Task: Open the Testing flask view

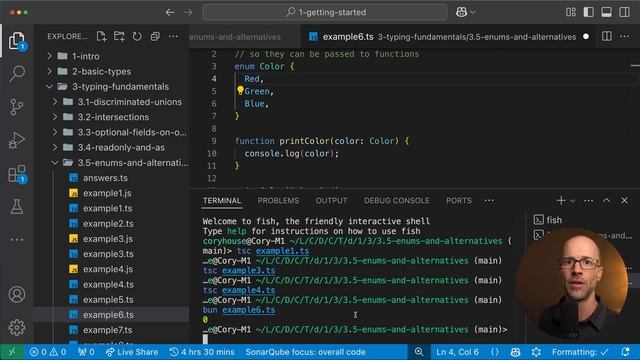Action: click(x=17, y=207)
